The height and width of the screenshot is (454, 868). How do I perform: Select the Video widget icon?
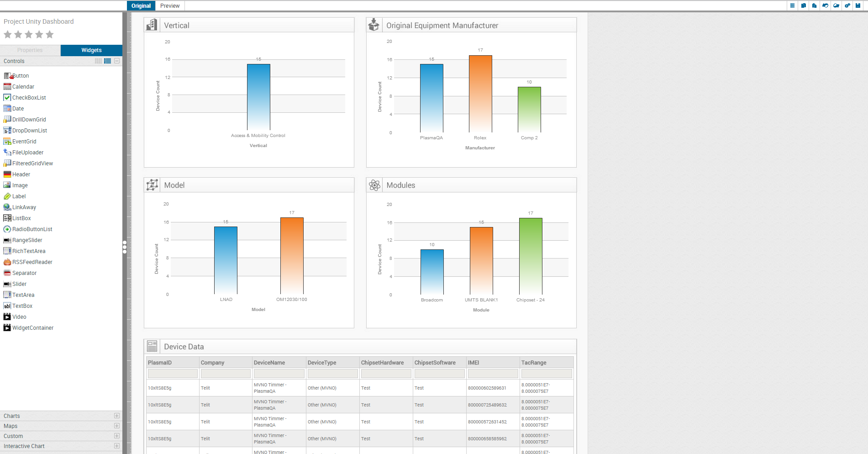[7, 317]
